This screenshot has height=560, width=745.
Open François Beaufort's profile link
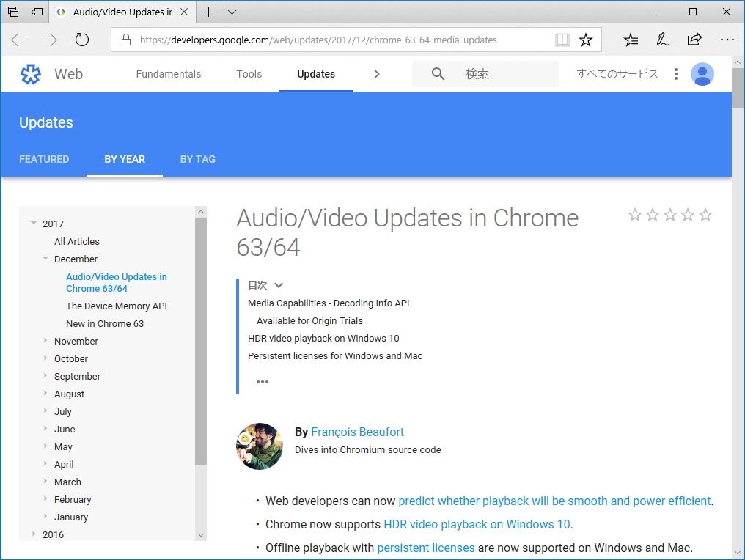[x=357, y=432]
